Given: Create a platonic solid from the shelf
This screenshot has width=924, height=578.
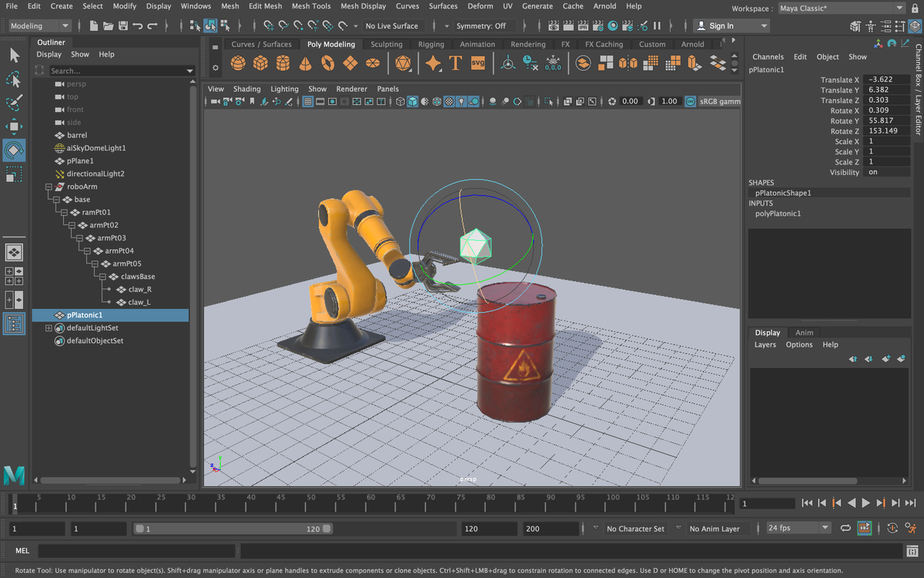Looking at the screenshot, I should tap(403, 62).
